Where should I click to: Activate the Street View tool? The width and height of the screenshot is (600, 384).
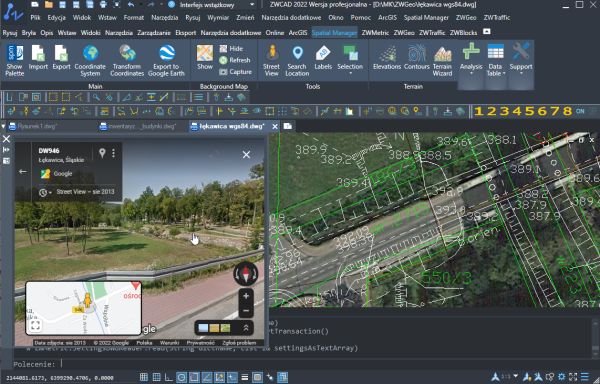[272, 60]
